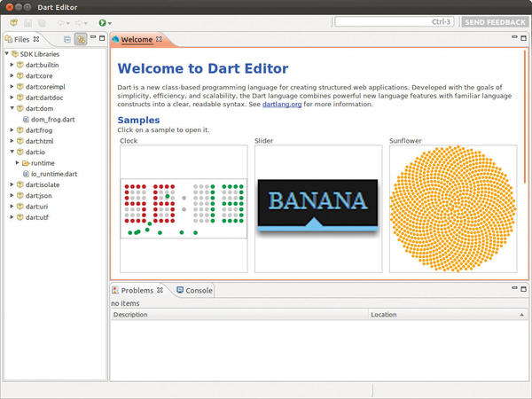Screen dimensions: 532x399
Task: Select the dom_frog.dart file
Action: 53,120
